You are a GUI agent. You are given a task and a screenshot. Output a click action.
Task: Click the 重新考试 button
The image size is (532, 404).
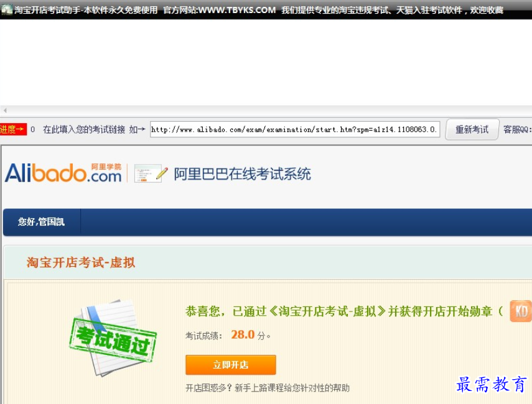[472, 129]
